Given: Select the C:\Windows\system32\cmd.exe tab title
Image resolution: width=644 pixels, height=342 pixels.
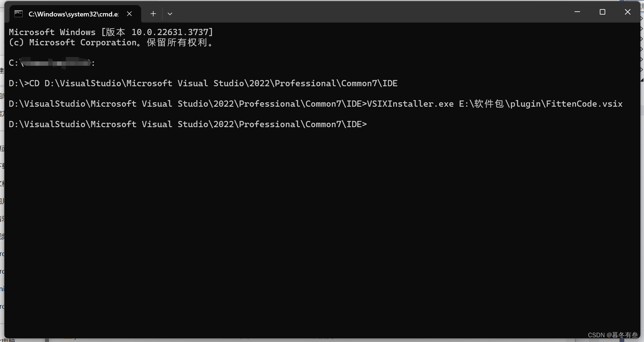Looking at the screenshot, I should 74,14.
